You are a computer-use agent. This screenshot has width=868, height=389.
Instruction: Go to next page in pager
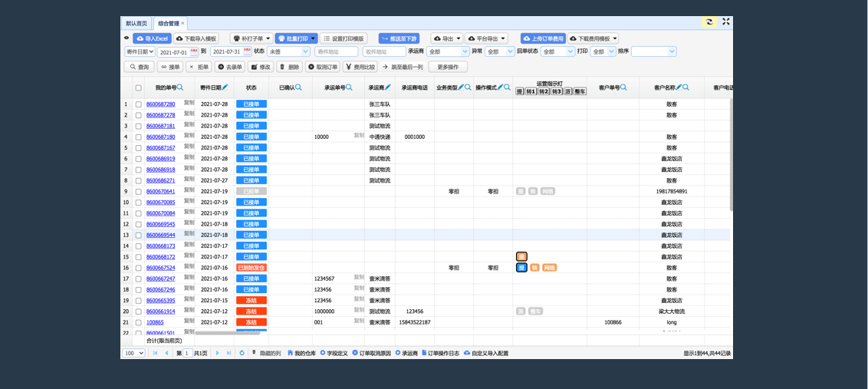click(217, 353)
